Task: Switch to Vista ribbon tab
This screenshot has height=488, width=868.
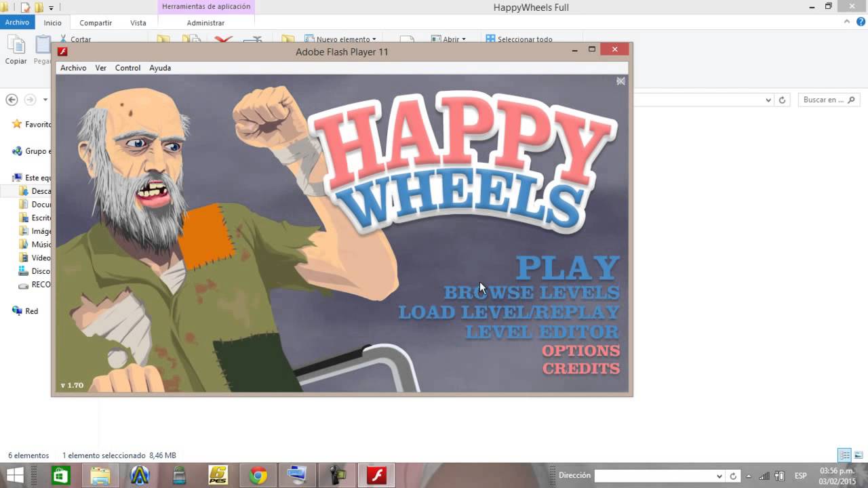Action: click(x=138, y=22)
